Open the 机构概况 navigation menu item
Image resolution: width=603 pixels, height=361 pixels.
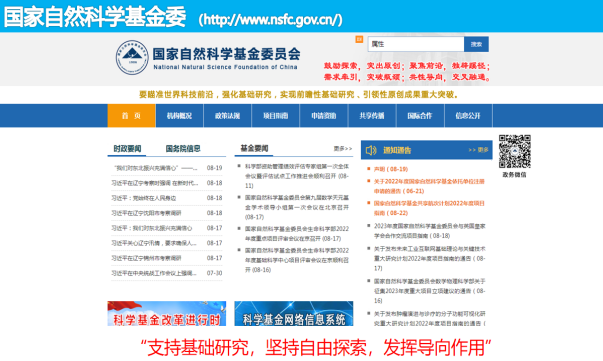pos(179,116)
